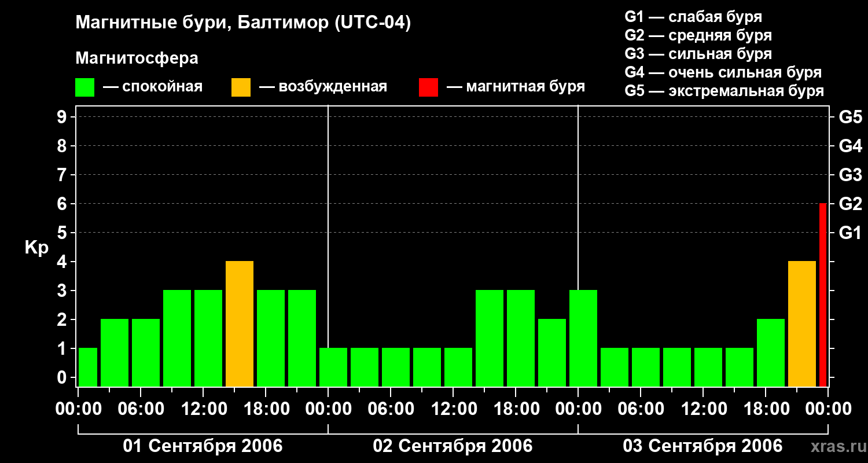Click the 12:00 tick label of 03 Сентября
Viewport: 868px width, 463px height.
coord(703,409)
